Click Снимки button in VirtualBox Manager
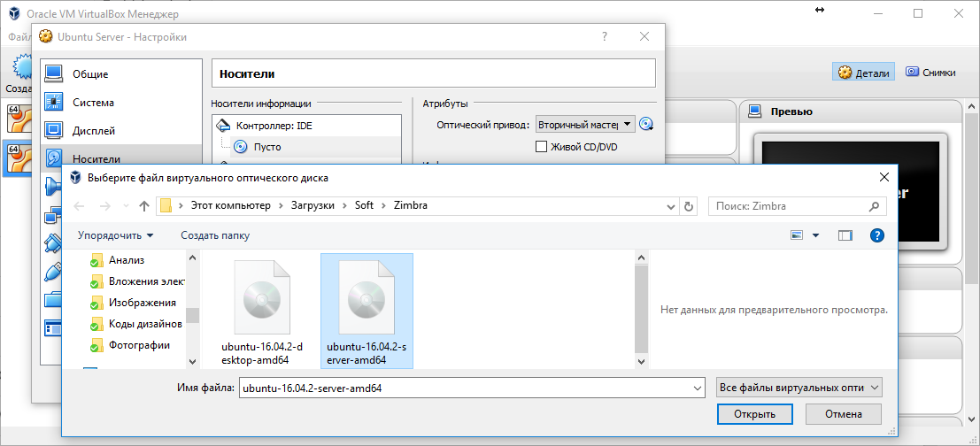Screen dimensions: 980x446 [930, 73]
